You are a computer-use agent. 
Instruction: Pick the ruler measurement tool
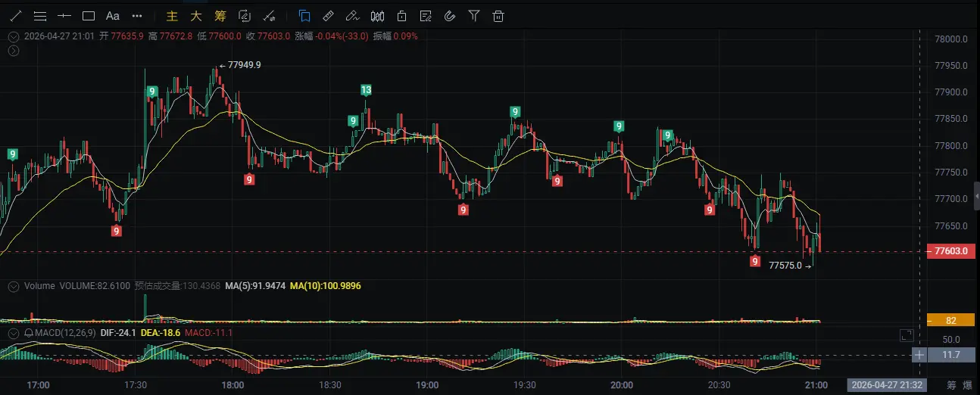328,16
